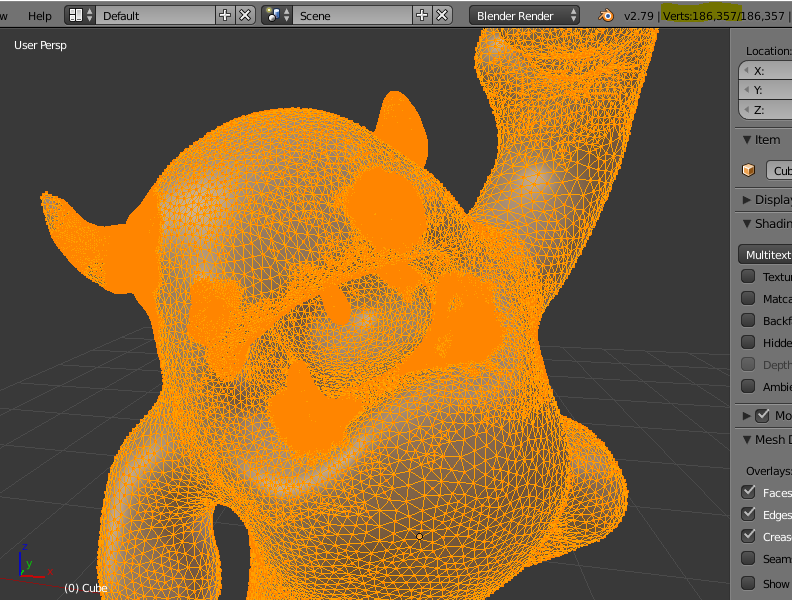Viewport: 792px width, 600px height.
Task: Open the Blender Render engine dropdown
Action: (524, 16)
